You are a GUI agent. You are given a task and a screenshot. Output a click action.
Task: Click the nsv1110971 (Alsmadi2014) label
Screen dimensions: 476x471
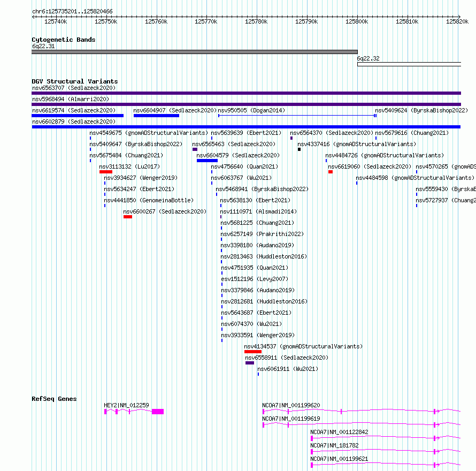[x=258, y=211]
